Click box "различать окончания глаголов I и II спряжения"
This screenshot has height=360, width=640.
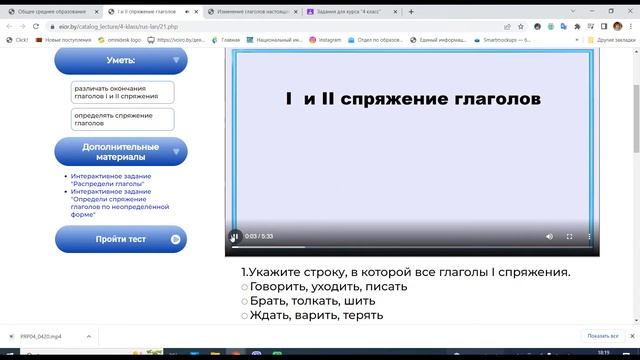[x=122, y=92]
